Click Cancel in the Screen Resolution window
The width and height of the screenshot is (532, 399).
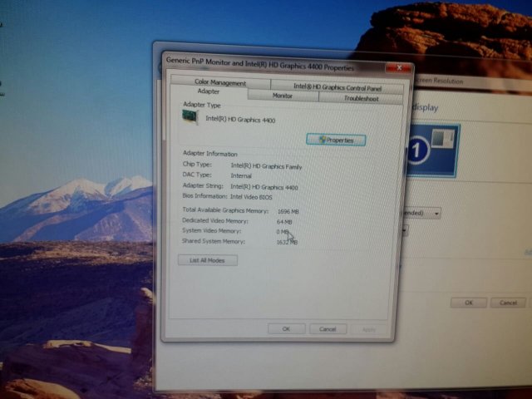tap(508, 303)
